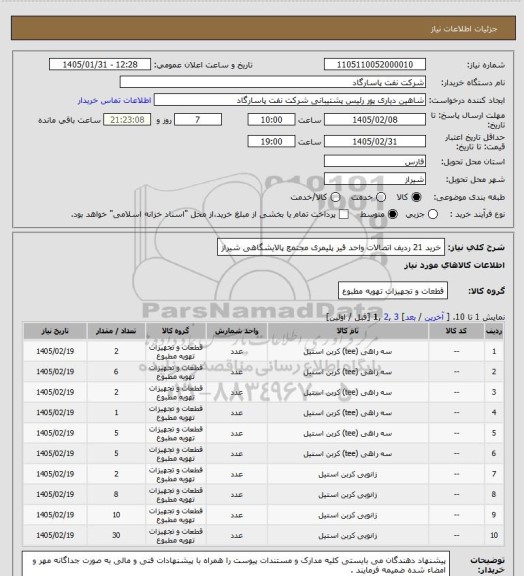Viewport: 524px width, 576px height.
Task: Click the buyer name field شرکت نفت پاسارگاد
Action: tap(273, 82)
